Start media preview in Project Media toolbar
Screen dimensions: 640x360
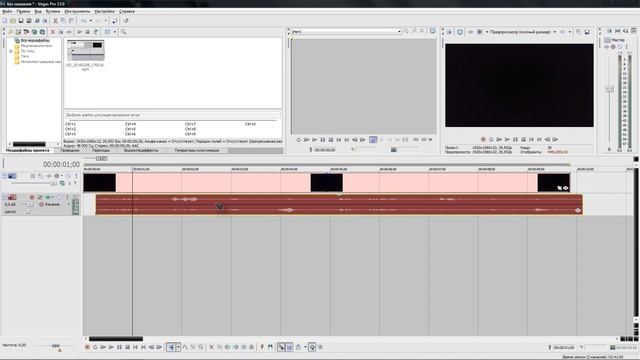tap(80, 32)
